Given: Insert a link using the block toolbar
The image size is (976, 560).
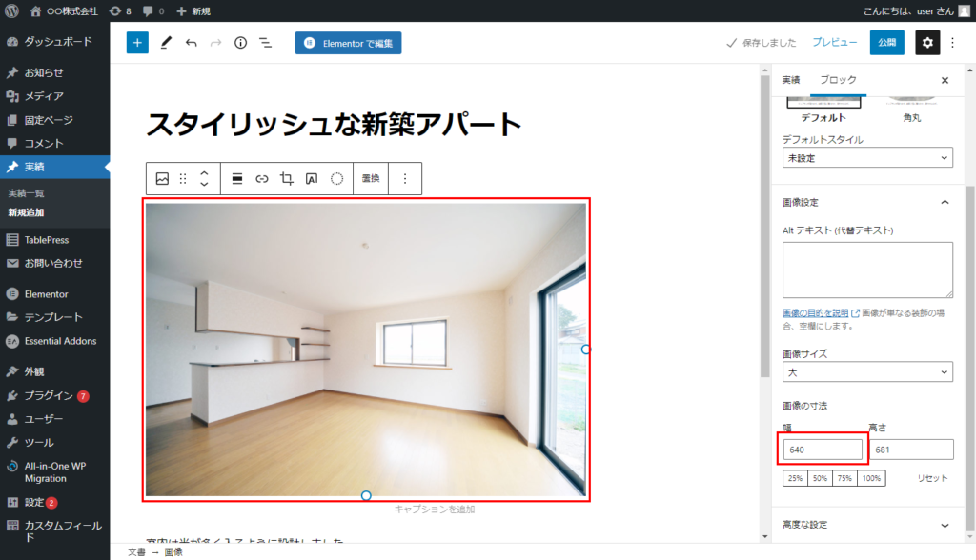Looking at the screenshot, I should click(262, 179).
